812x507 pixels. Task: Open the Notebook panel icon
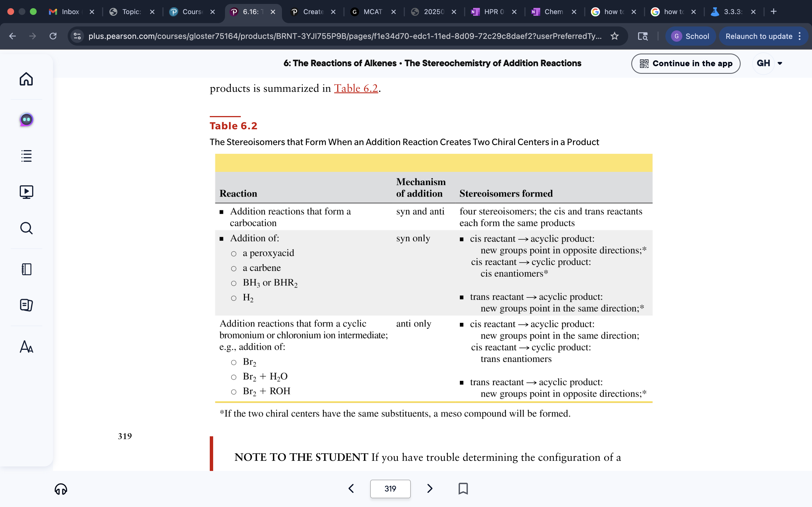(26, 269)
